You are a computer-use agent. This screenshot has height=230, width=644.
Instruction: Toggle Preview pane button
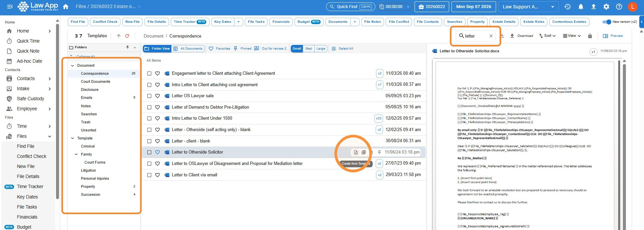(x=613, y=36)
